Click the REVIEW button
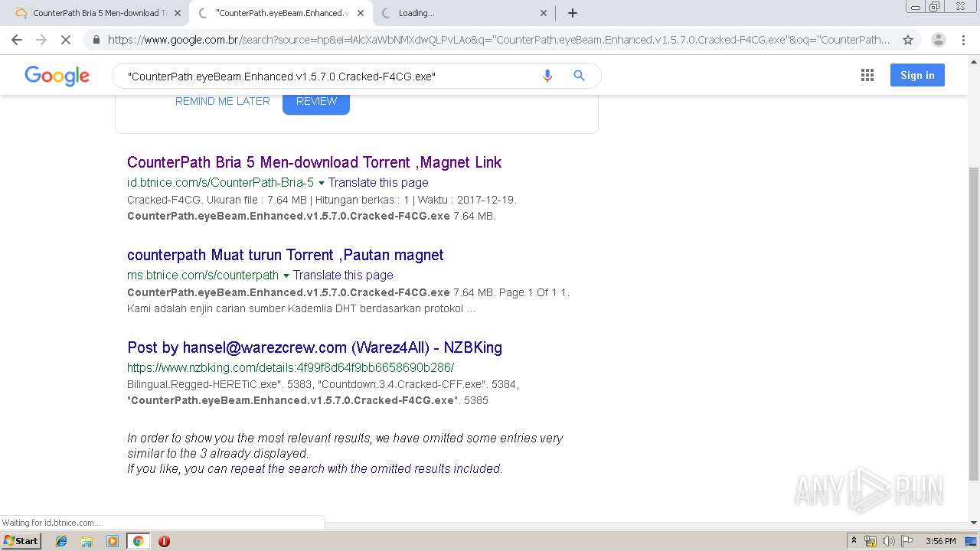980x551 pixels. 316,102
